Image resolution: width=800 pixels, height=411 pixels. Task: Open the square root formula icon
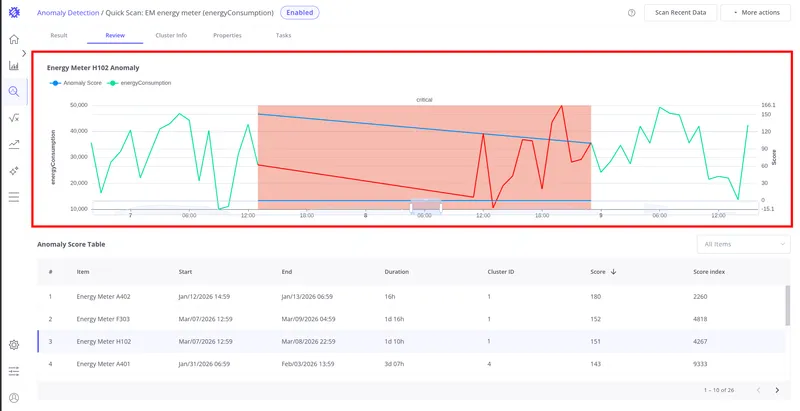click(x=14, y=118)
